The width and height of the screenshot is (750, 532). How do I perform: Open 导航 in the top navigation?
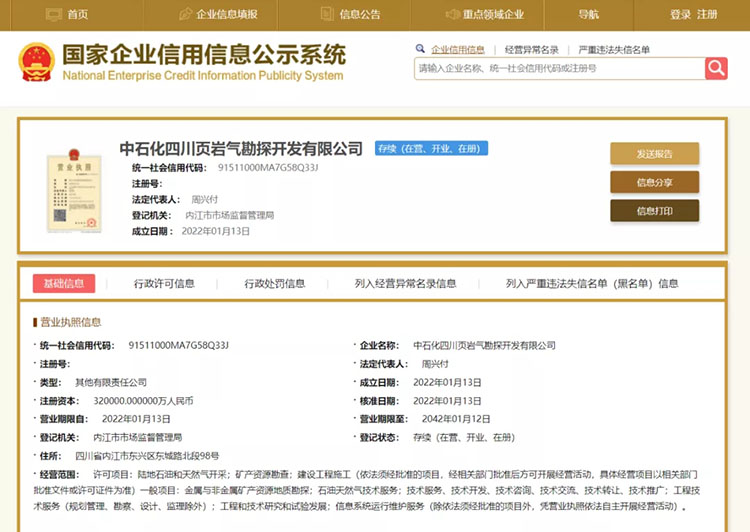[588, 14]
